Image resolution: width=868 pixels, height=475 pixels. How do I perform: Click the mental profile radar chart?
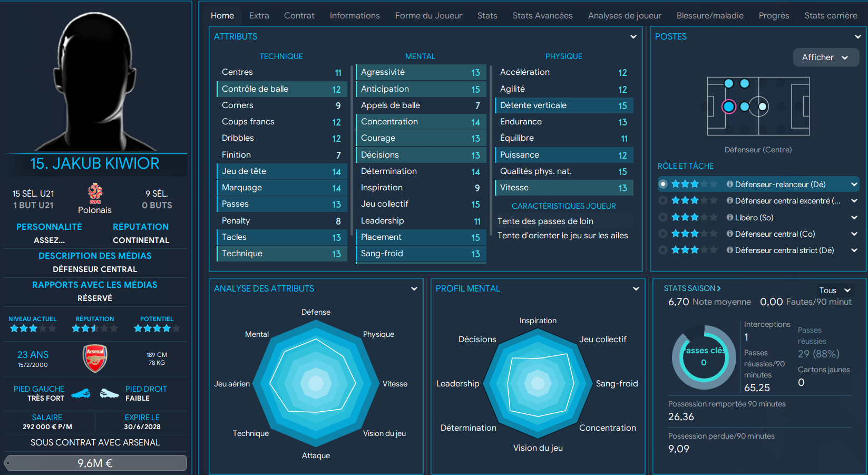coord(538,383)
